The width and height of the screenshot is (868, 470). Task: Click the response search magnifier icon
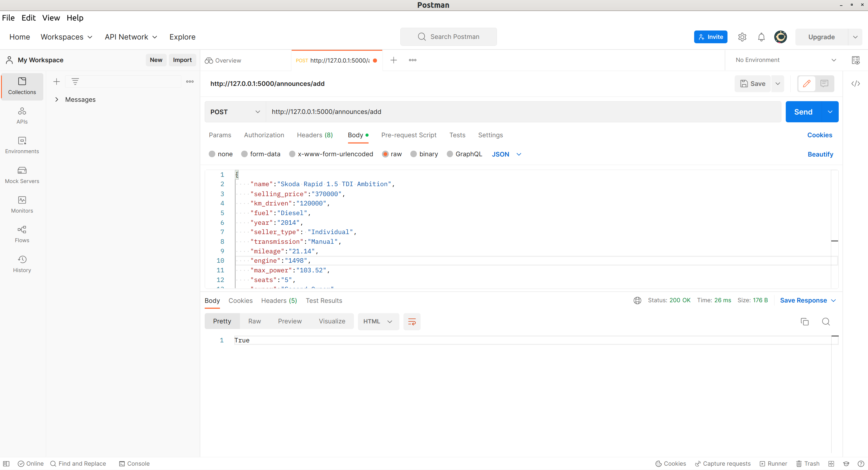click(826, 322)
